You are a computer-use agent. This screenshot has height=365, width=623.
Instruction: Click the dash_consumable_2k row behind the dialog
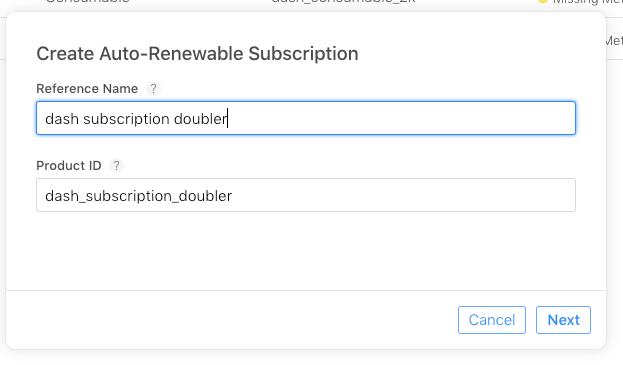(343, 1)
